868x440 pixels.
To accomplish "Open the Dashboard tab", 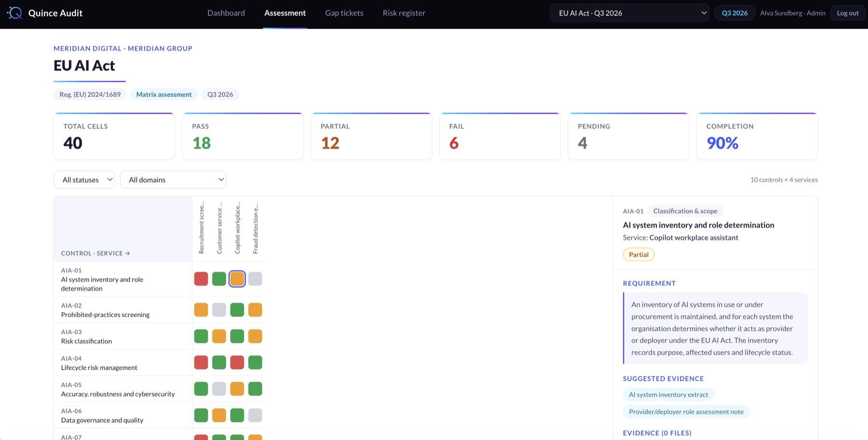I will [226, 13].
